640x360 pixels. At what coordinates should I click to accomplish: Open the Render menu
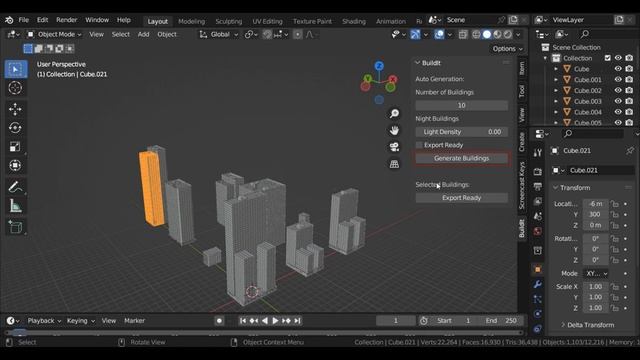pos(67,20)
